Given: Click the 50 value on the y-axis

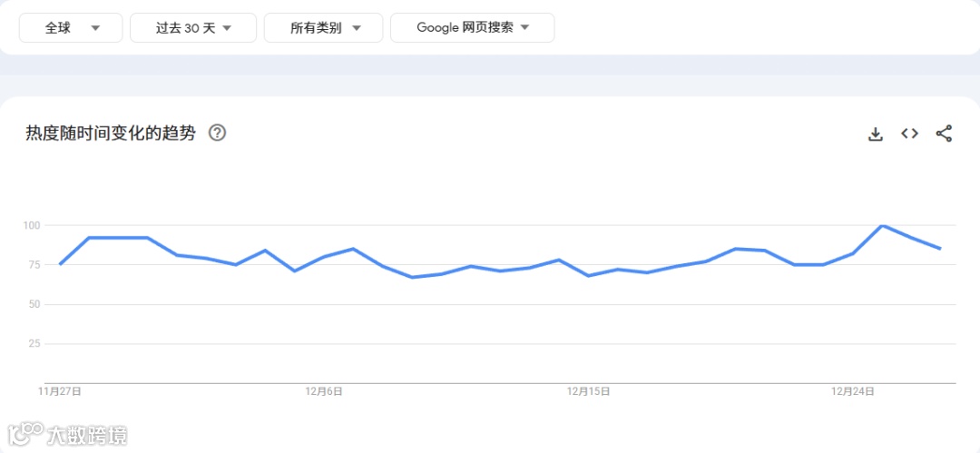Looking at the screenshot, I should 35,304.
